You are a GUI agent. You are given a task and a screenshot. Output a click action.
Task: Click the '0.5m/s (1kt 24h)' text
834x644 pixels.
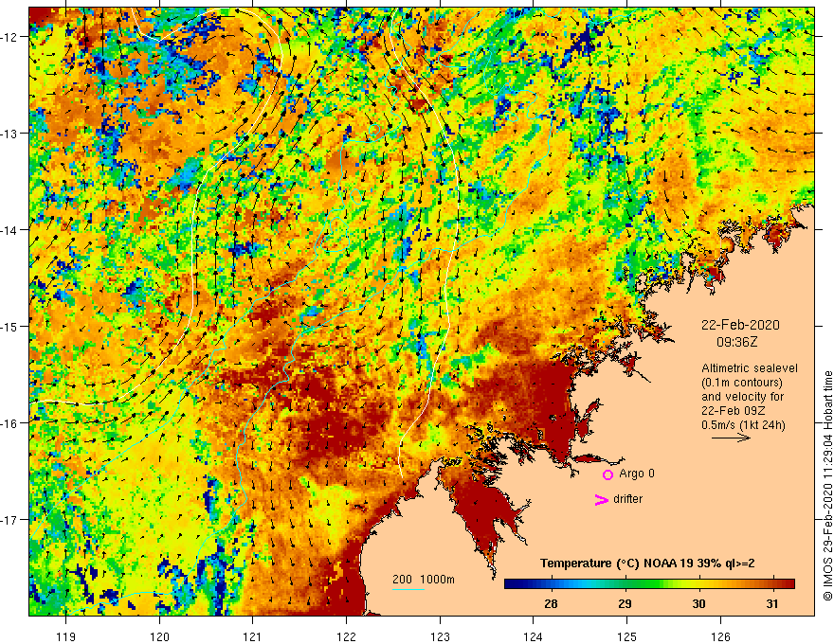[x=743, y=425]
